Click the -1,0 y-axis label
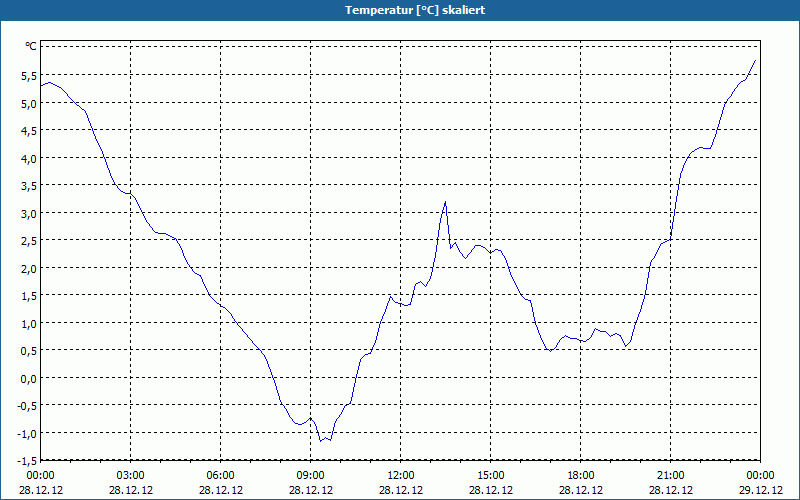 [x=27, y=433]
